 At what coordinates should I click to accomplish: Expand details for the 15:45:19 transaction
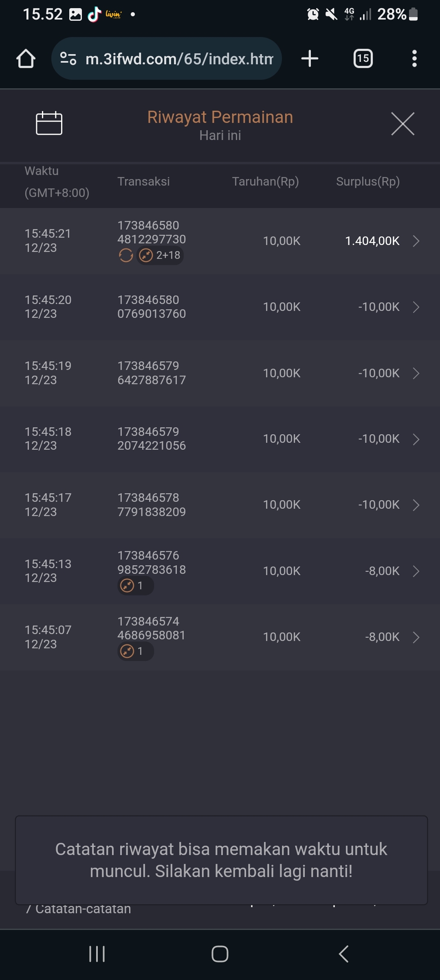[x=416, y=373]
